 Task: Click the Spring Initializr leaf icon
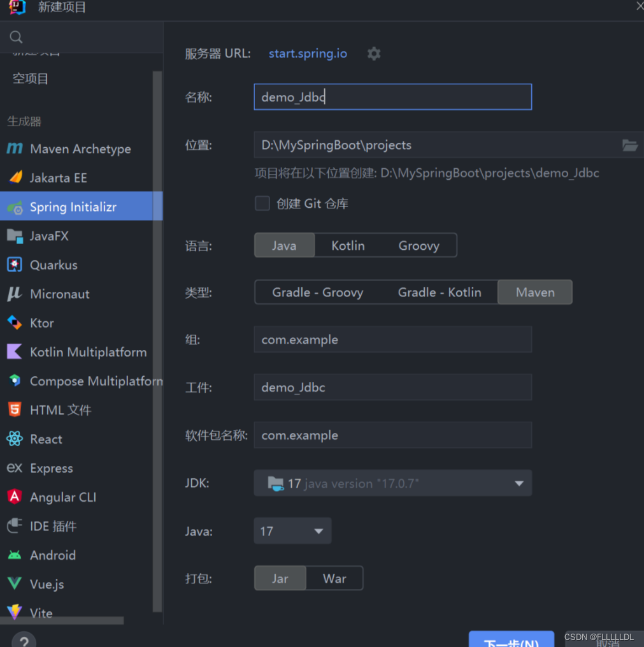[15, 207]
